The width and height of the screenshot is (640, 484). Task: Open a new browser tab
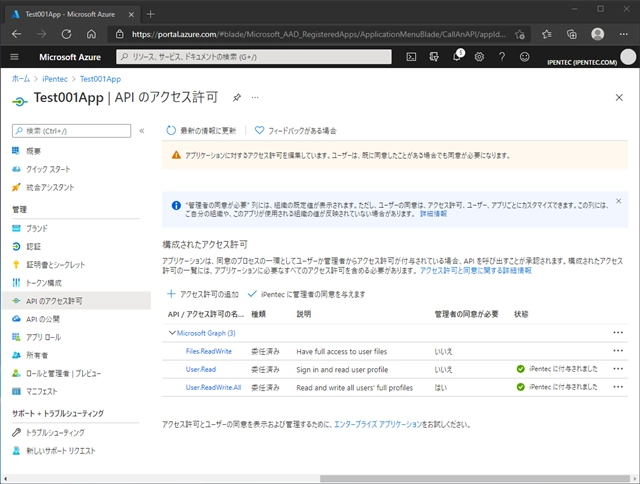pyautogui.click(x=150, y=14)
